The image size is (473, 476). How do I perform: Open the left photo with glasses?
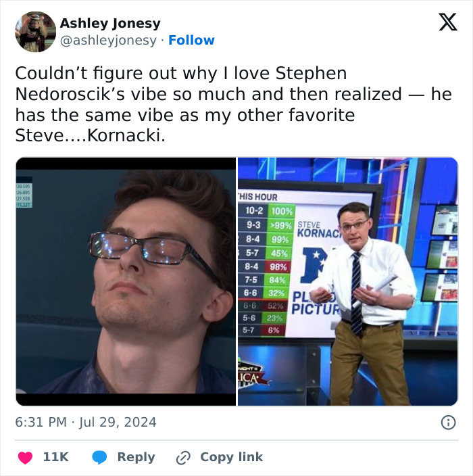click(126, 281)
